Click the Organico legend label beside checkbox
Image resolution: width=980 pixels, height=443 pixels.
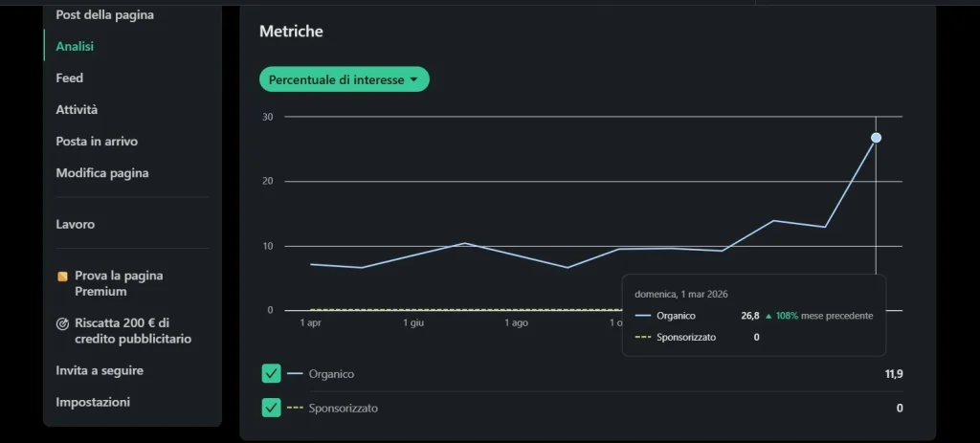coord(331,374)
